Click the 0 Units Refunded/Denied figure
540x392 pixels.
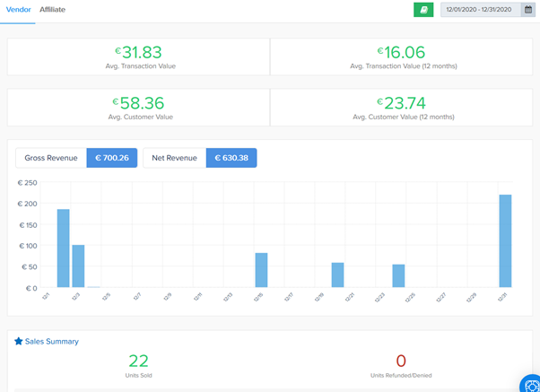click(401, 361)
